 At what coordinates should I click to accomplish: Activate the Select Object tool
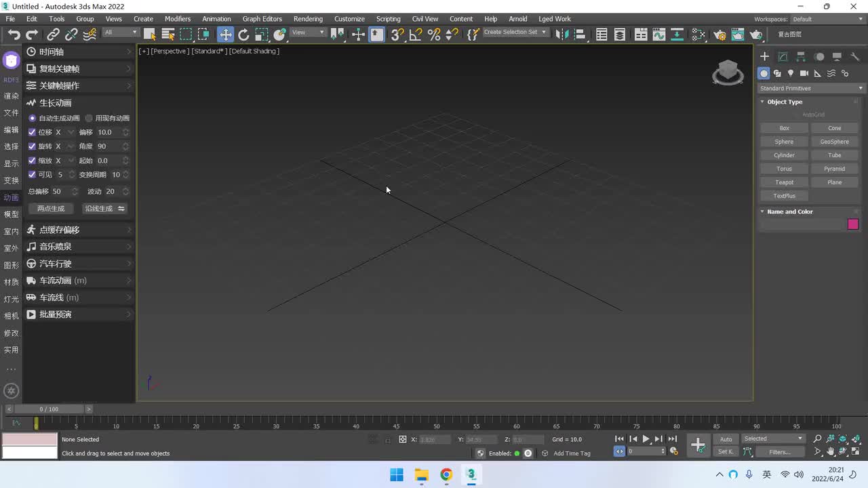pyautogui.click(x=150, y=35)
